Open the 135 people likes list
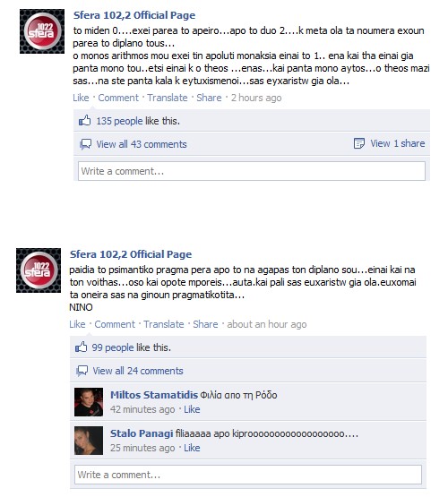 point(119,121)
